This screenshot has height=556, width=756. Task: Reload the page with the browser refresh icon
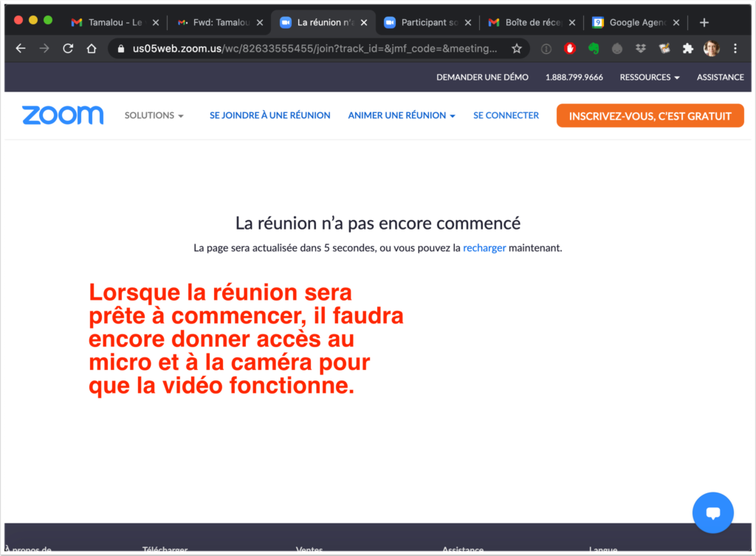(x=68, y=49)
